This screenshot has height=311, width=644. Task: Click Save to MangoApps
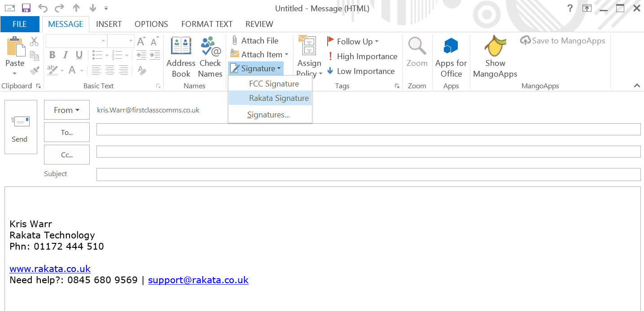[x=563, y=41]
